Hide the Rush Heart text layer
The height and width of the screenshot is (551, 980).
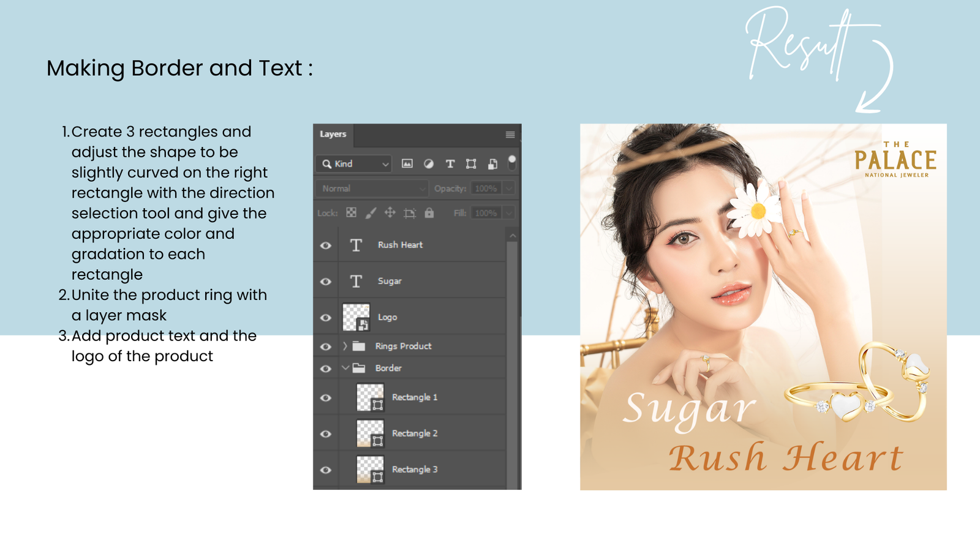pyautogui.click(x=326, y=246)
